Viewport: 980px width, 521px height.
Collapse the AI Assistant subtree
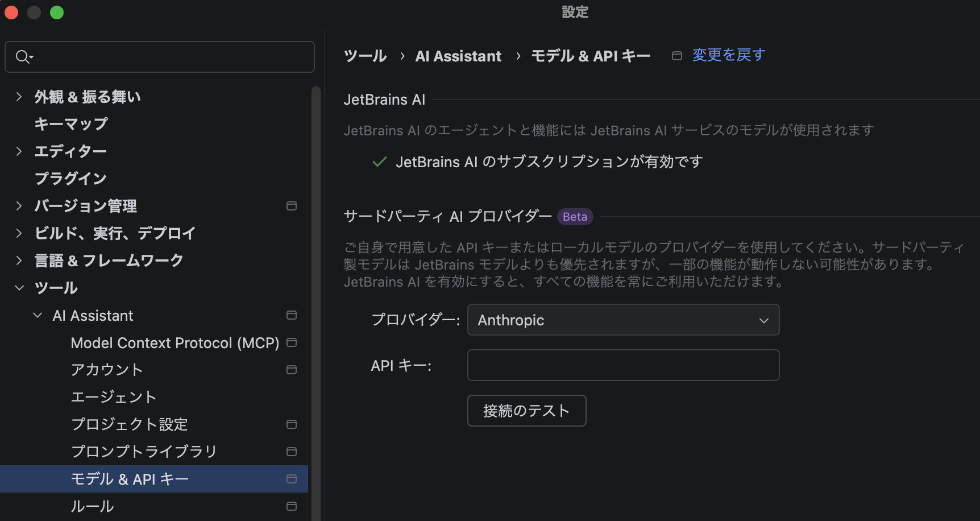pos(38,315)
